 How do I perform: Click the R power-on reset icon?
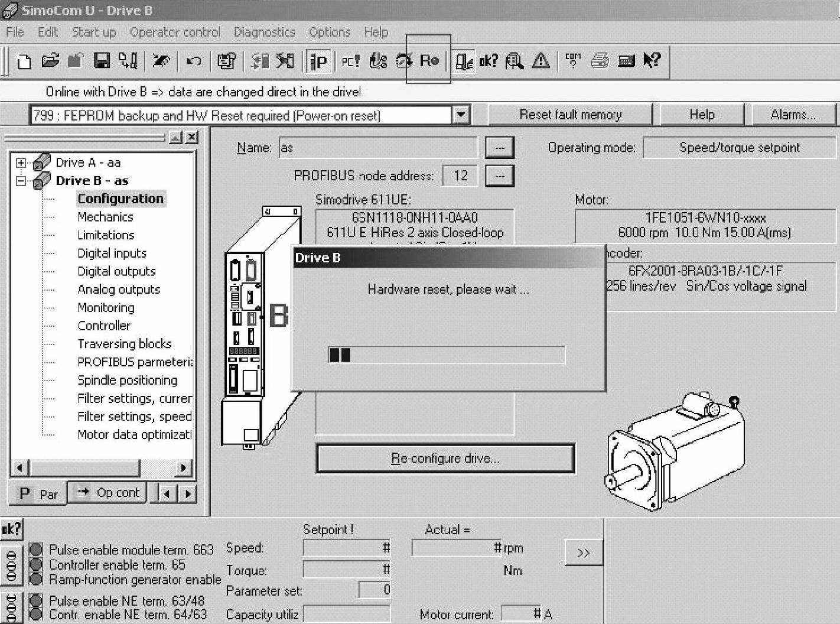[429, 61]
